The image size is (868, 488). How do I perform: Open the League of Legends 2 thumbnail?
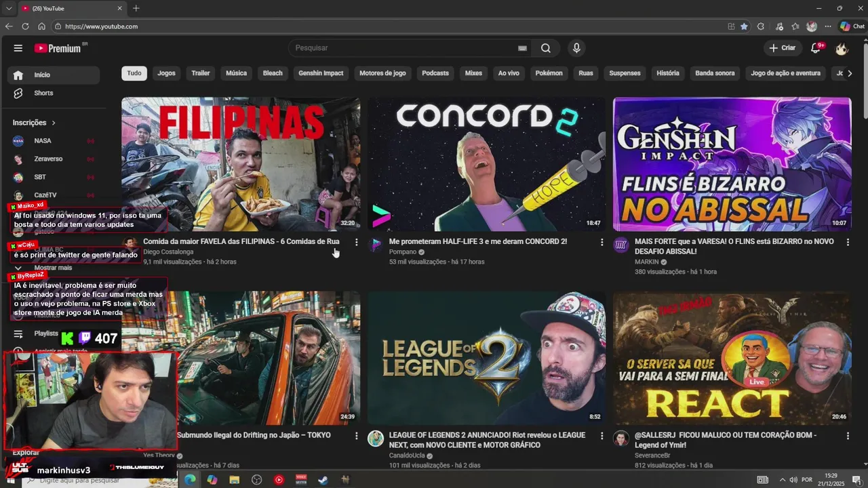click(486, 358)
